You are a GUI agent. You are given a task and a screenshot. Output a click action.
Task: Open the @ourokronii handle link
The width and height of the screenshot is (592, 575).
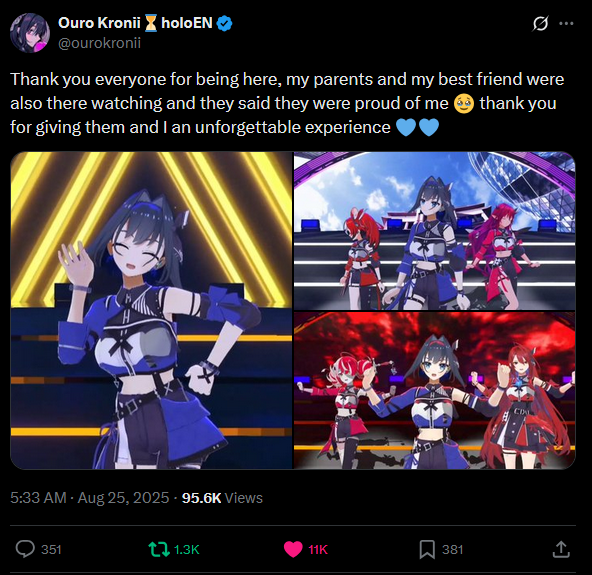pyautogui.click(x=99, y=43)
